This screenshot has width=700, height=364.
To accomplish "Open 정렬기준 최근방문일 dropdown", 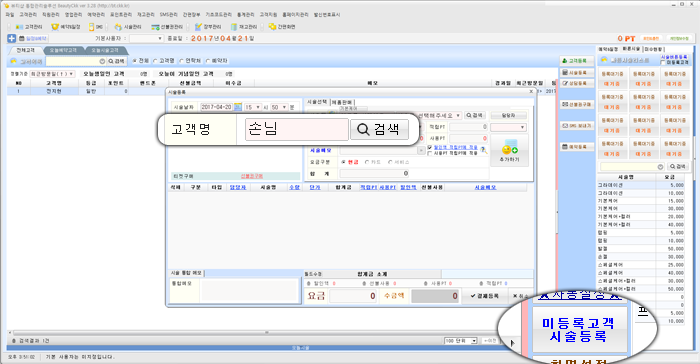I will pos(52,74).
